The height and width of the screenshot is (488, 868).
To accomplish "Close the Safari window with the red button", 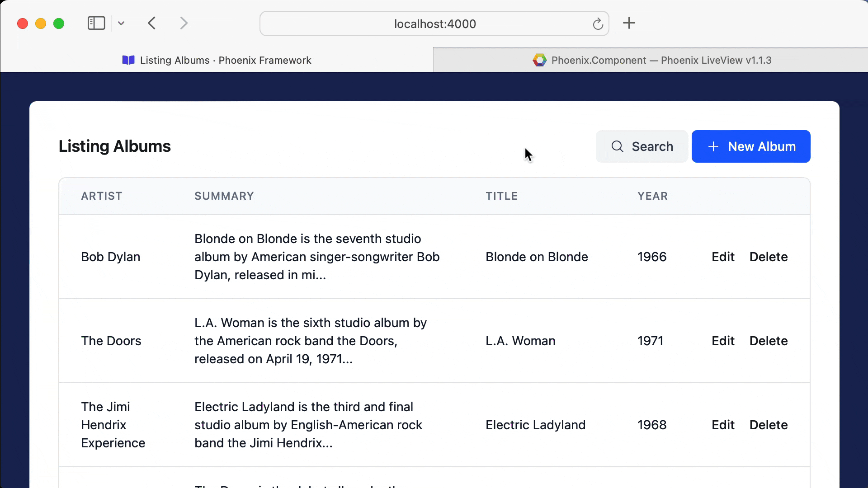I will [x=23, y=23].
